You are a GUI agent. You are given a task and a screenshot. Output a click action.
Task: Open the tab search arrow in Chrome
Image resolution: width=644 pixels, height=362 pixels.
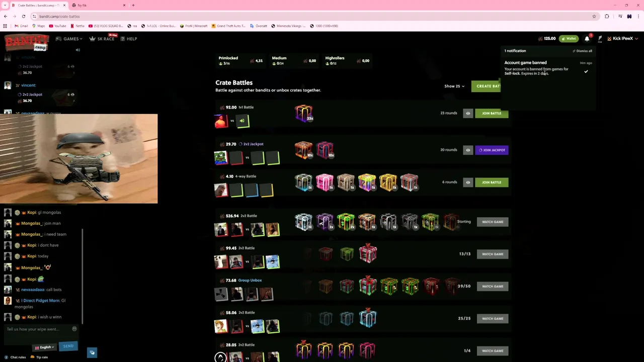5,5
